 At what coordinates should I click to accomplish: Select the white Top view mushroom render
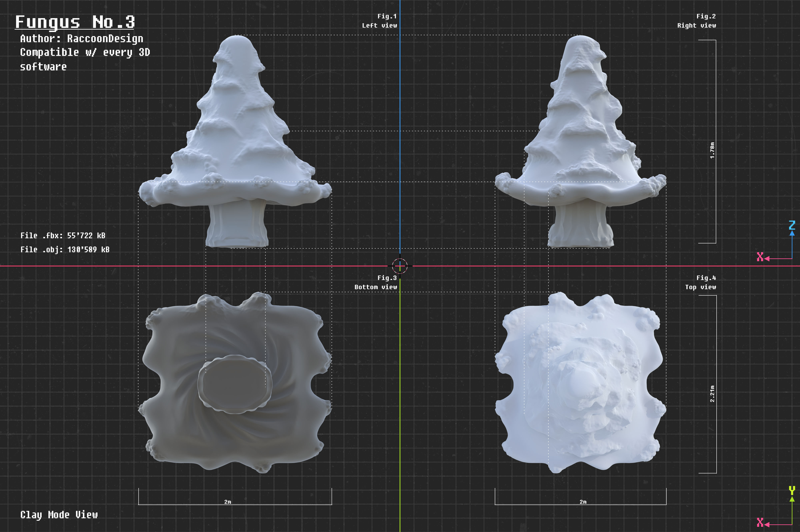click(x=580, y=383)
